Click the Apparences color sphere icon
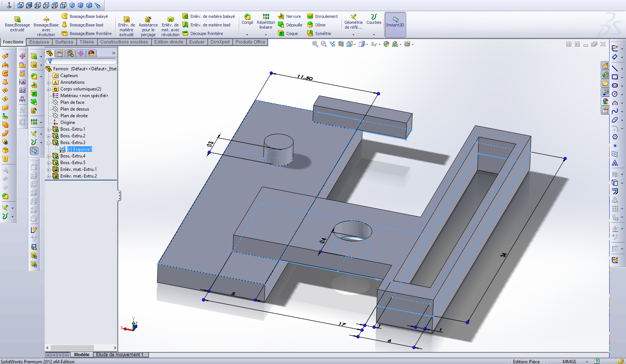 (386, 44)
